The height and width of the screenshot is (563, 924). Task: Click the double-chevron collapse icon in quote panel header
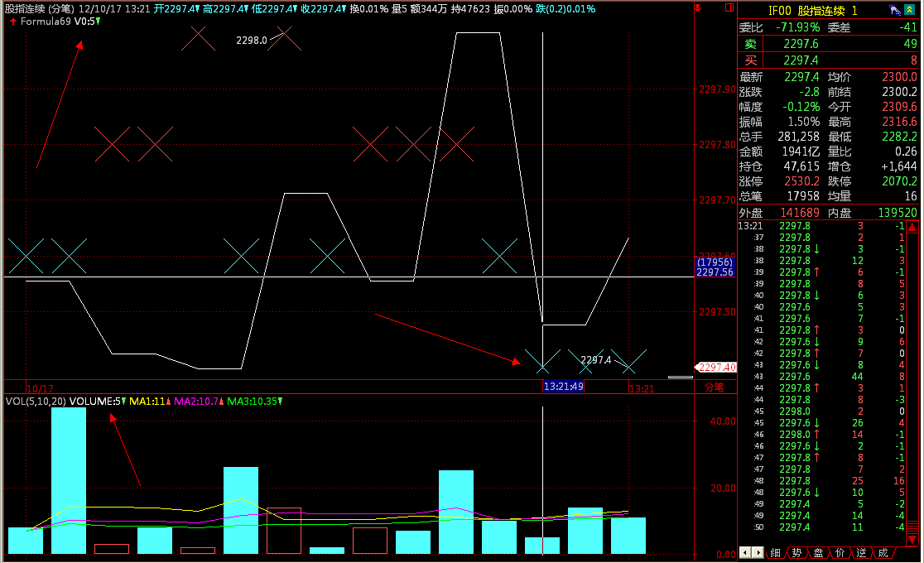[x=909, y=11]
